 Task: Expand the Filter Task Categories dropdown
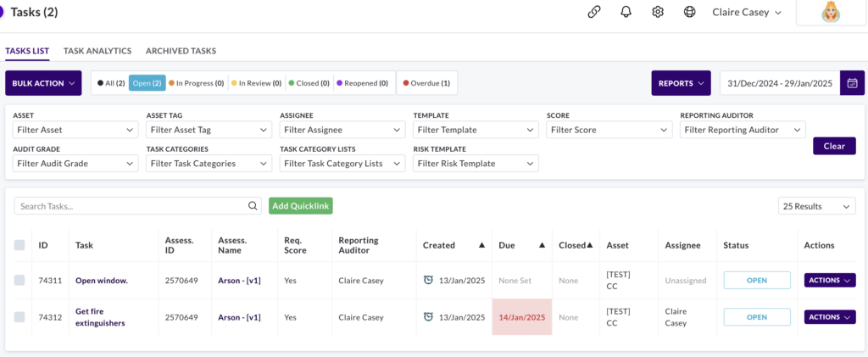[x=209, y=164]
